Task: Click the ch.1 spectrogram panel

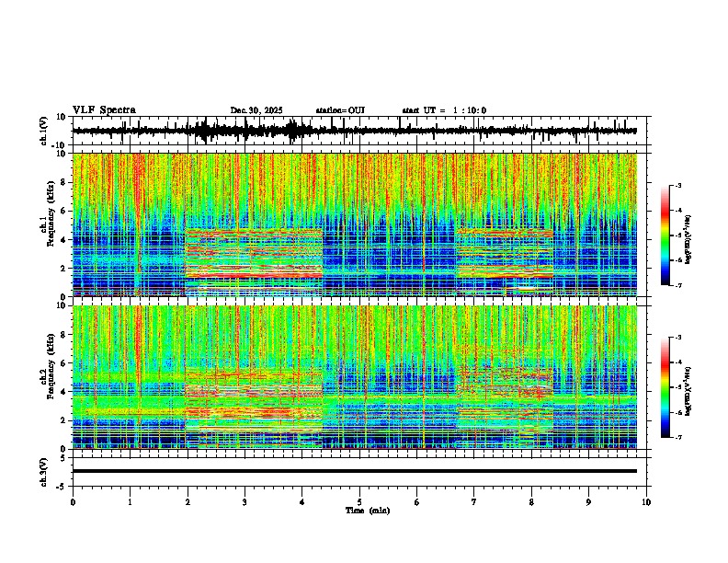Action: pyautogui.click(x=355, y=224)
